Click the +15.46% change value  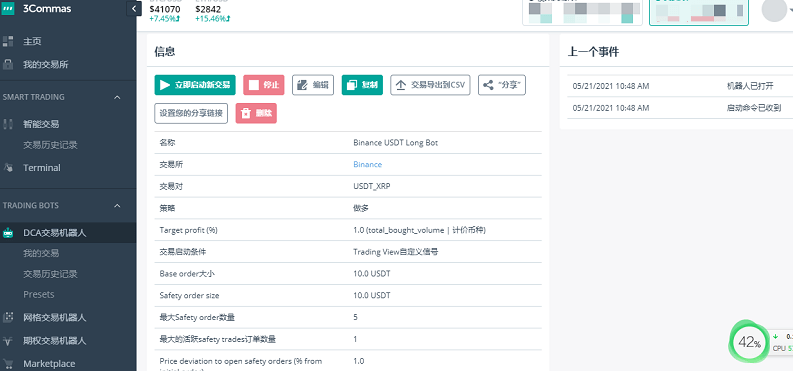pyautogui.click(x=212, y=19)
